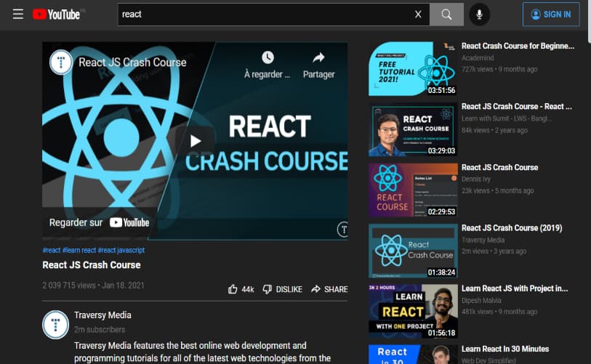
Task: Click the search magnifier button
Action: coord(446,15)
